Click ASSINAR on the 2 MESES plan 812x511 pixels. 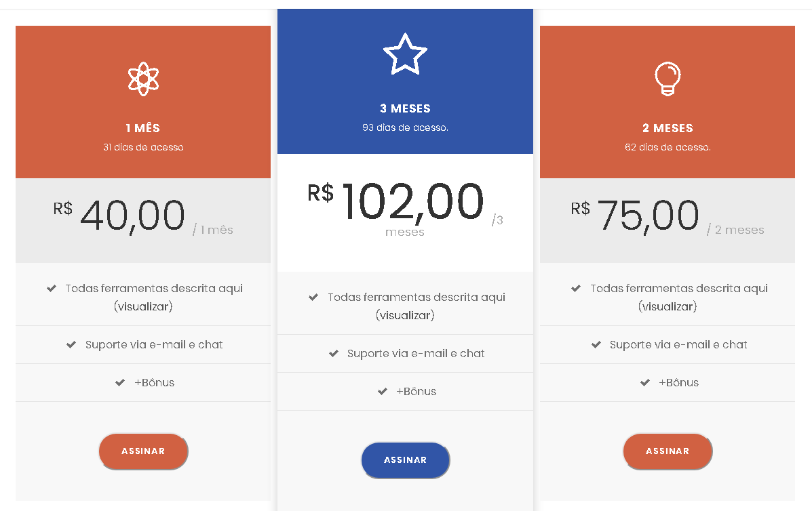668,451
